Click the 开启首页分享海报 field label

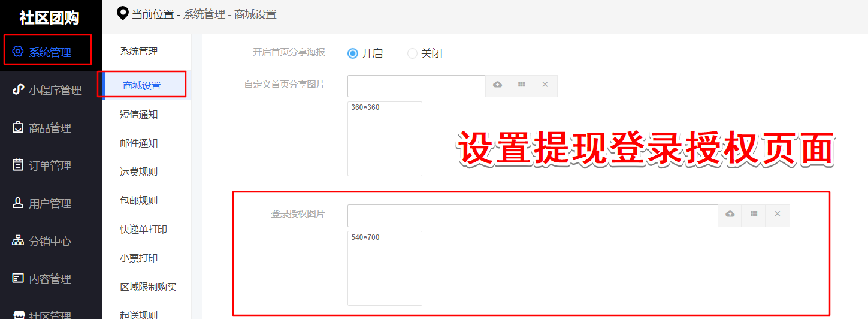[289, 52]
